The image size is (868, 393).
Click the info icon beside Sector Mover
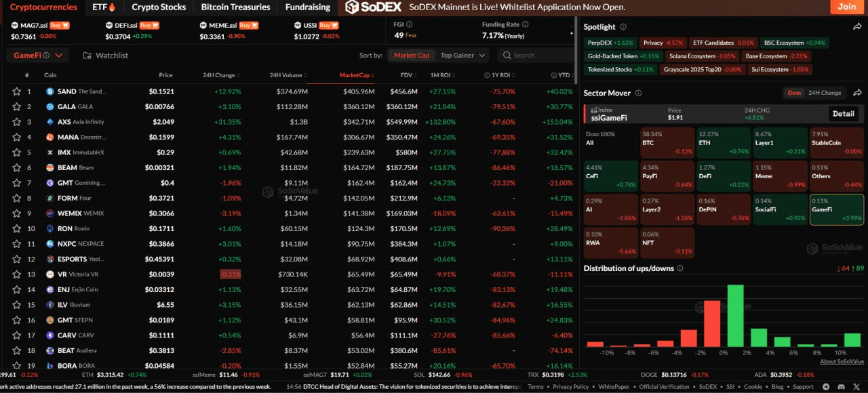(x=638, y=93)
